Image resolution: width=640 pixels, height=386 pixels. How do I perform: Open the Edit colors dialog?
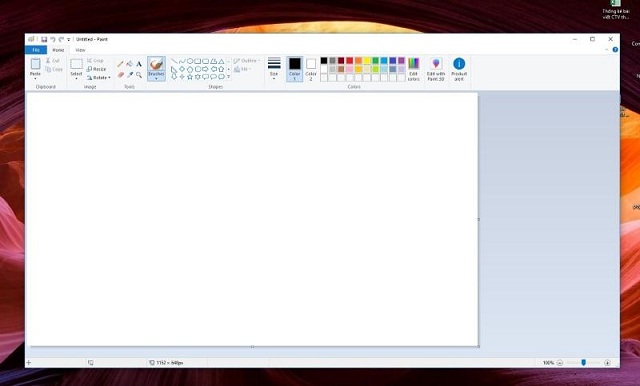pyautogui.click(x=413, y=69)
